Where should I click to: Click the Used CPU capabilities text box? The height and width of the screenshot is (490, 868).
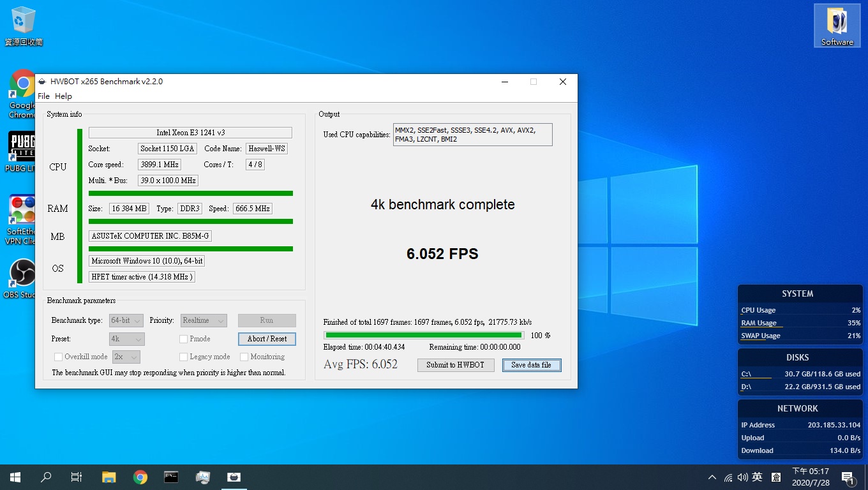(x=473, y=135)
